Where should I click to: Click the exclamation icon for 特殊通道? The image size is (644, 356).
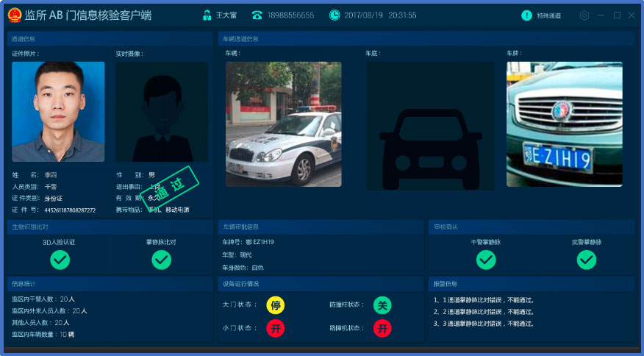[526, 15]
